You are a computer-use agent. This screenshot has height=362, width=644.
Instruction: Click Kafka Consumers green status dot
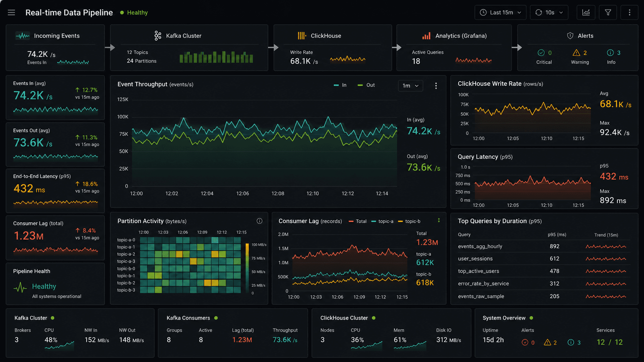(216, 318)
